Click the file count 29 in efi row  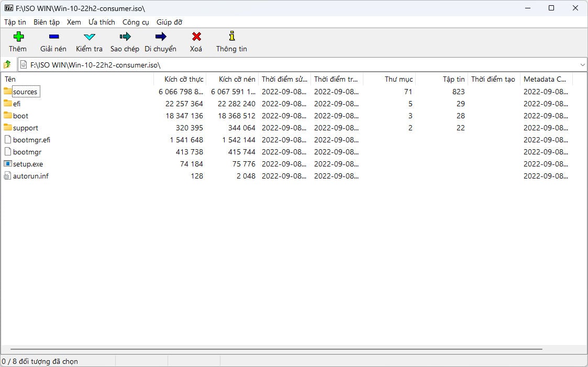point(461,104)
